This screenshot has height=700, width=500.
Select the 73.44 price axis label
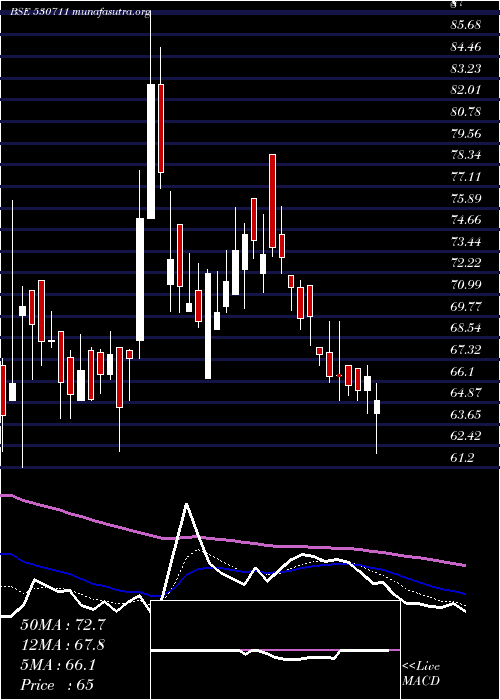(466, 242)
